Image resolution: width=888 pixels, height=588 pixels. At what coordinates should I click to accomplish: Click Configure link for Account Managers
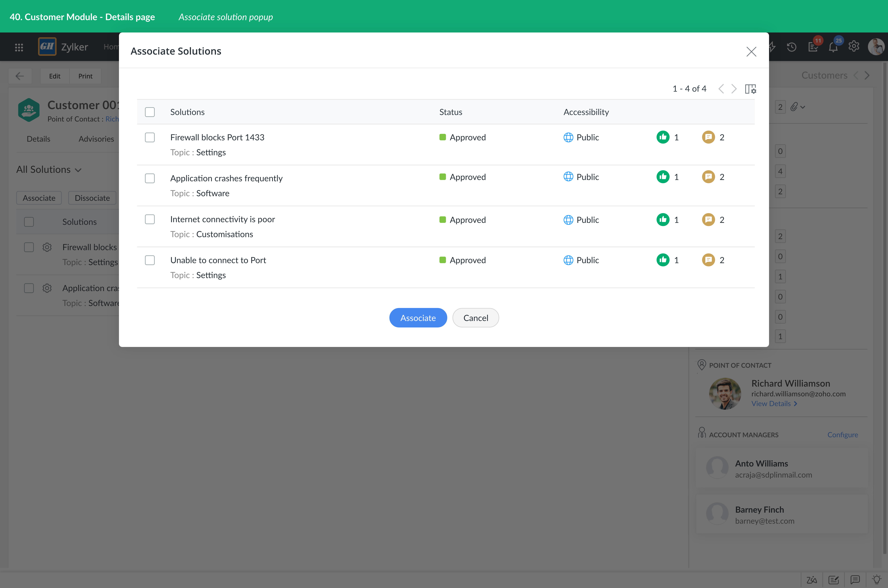[x=843, y=435]
